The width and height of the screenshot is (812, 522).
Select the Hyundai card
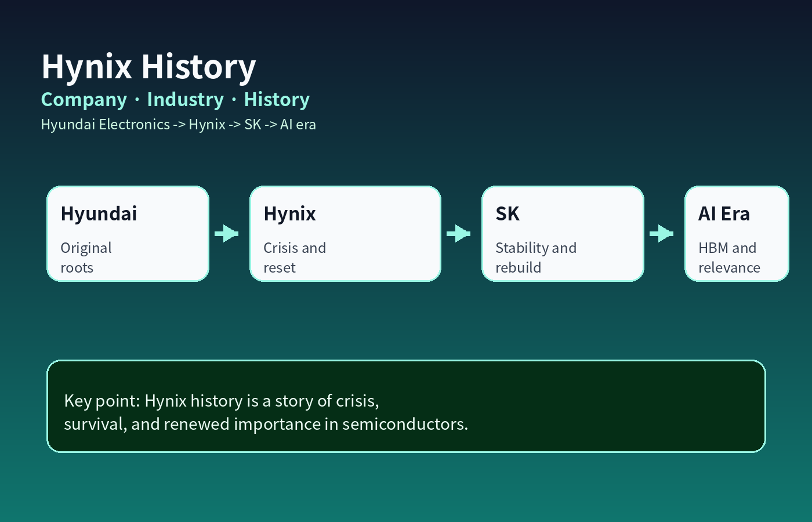(128, 234)
